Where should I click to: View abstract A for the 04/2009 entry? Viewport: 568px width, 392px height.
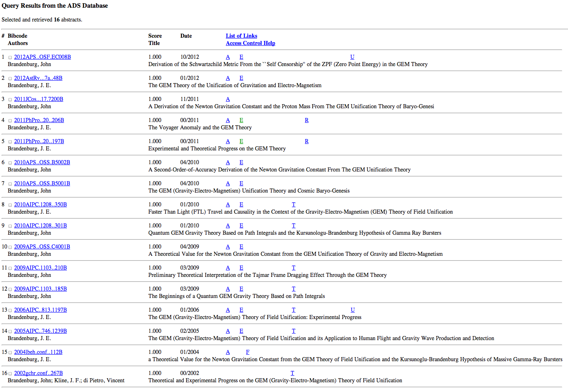228,246
